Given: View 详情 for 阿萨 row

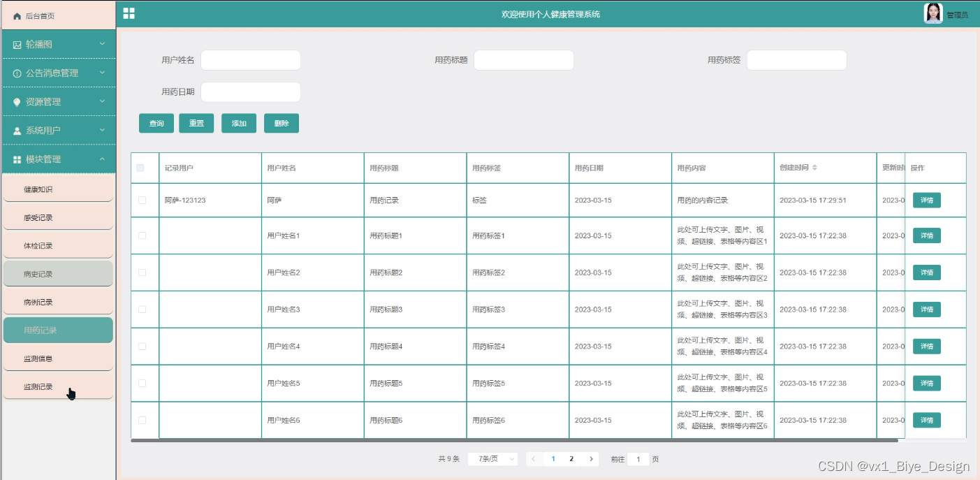Looking at the screenshot, I should [x=927, y=200].
